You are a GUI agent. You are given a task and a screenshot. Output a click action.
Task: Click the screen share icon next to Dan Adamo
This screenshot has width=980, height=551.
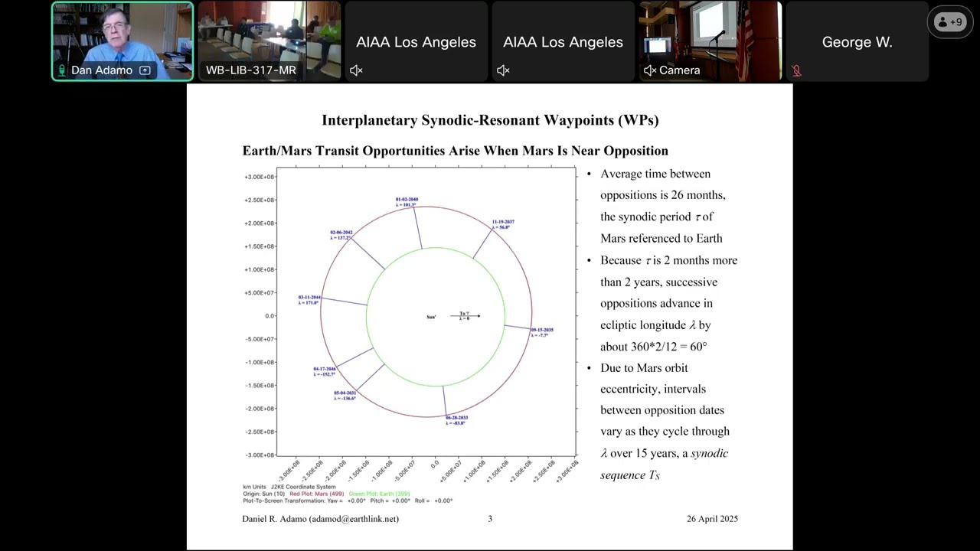coord(145,70)
